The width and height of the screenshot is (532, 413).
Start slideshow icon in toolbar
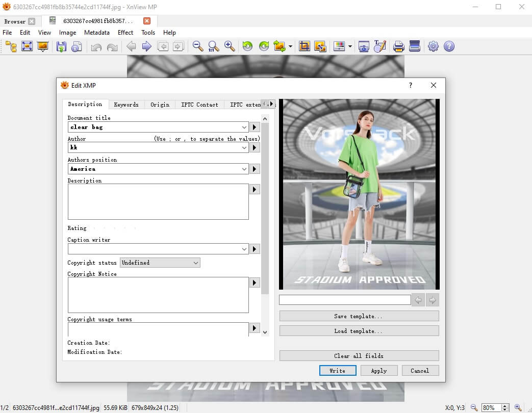point(43,46)
